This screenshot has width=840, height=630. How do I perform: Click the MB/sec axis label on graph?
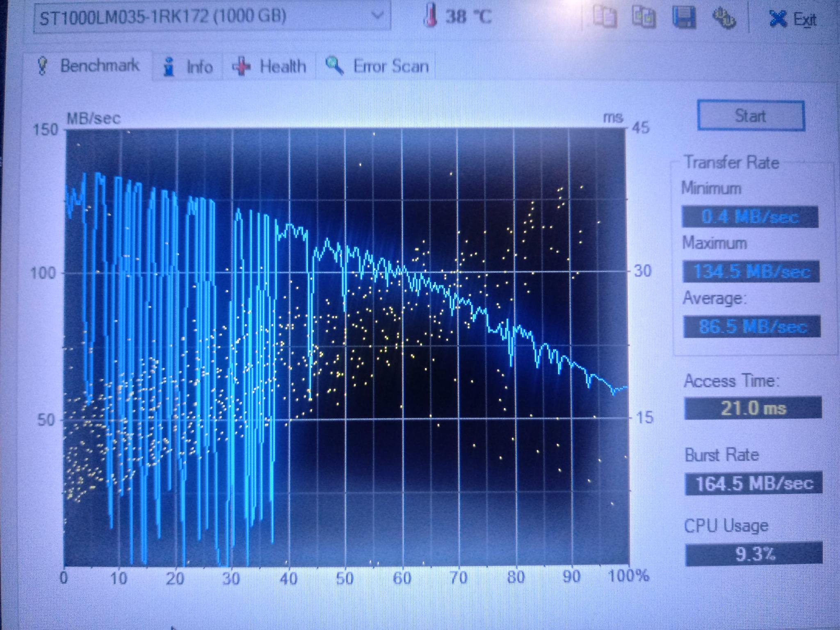[94, 119]
